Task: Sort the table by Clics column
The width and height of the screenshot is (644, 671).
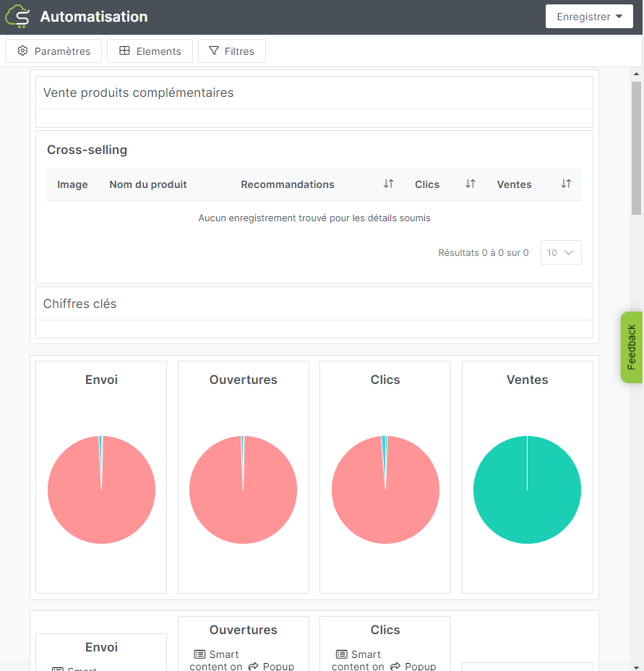Action: 470,184
